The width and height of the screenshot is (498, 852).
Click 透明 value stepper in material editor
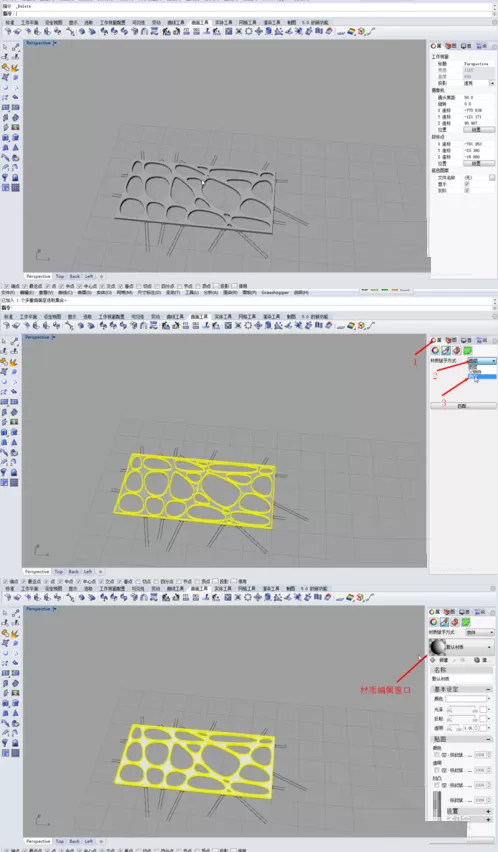point(477,728)
